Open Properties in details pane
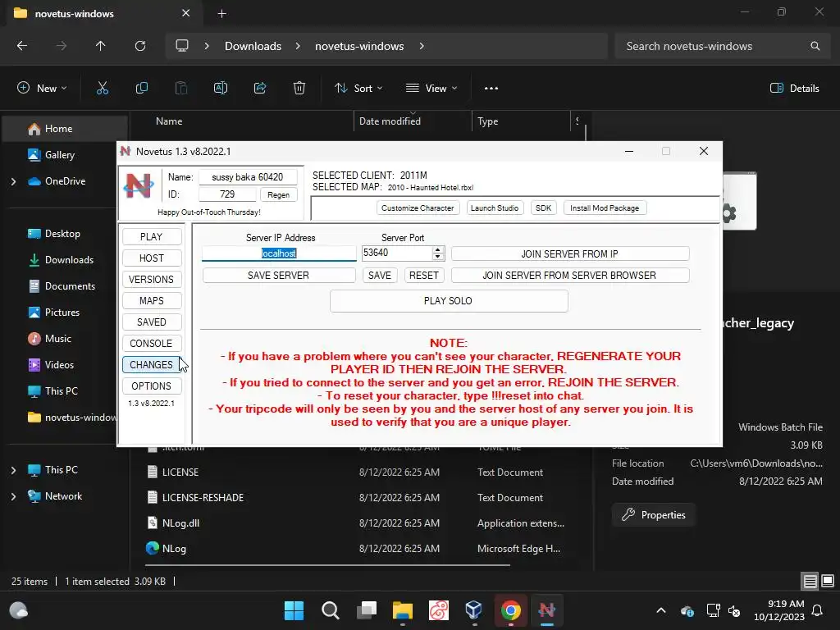840x630 pixels. tap(654, 515)
